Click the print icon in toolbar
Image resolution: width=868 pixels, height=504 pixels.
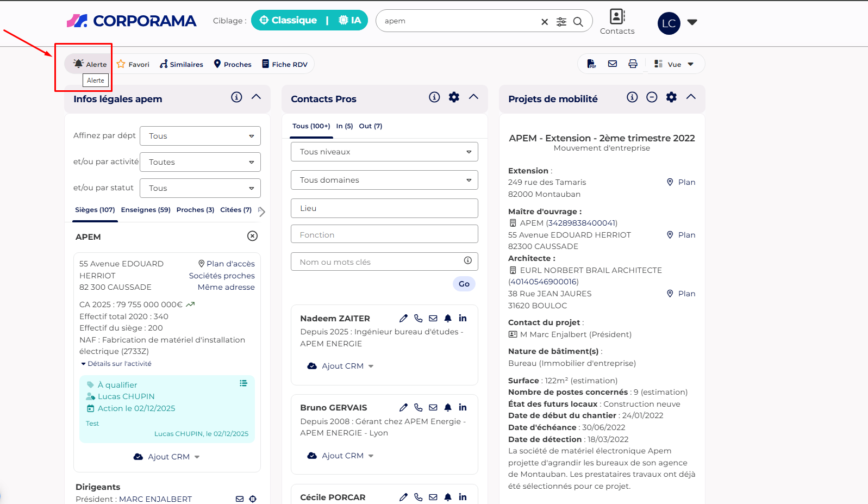633,64
